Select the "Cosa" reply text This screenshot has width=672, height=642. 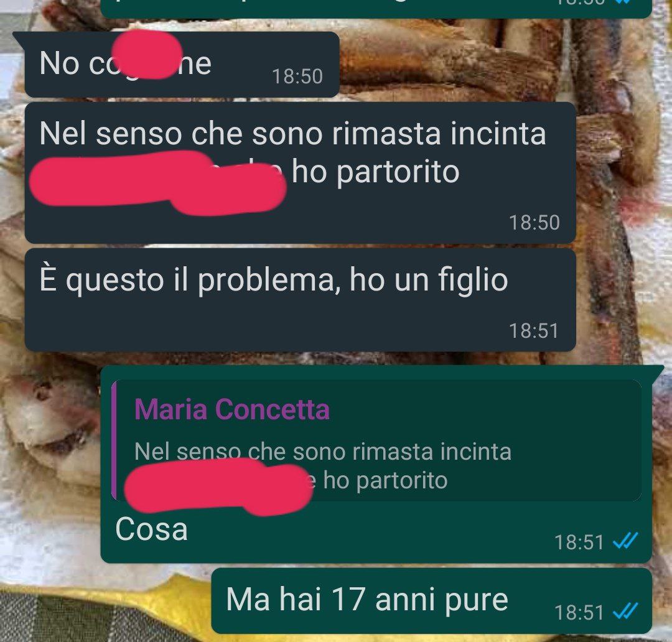point(151,529)
